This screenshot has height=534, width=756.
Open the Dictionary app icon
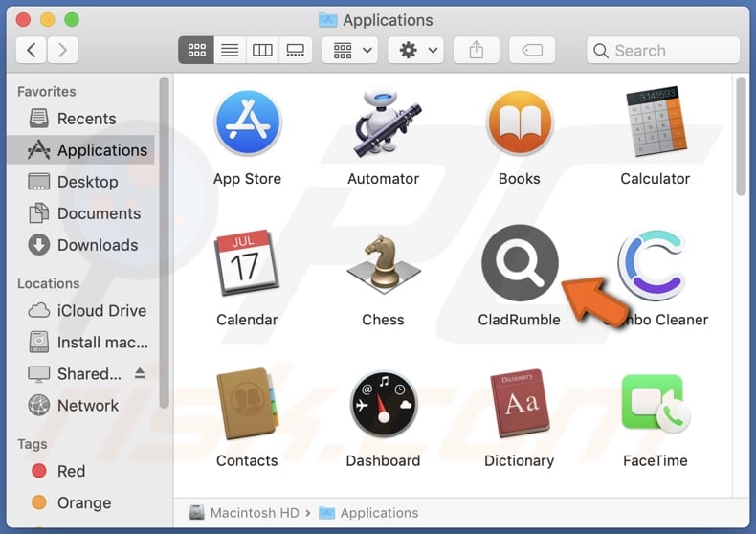pos(519,404)
